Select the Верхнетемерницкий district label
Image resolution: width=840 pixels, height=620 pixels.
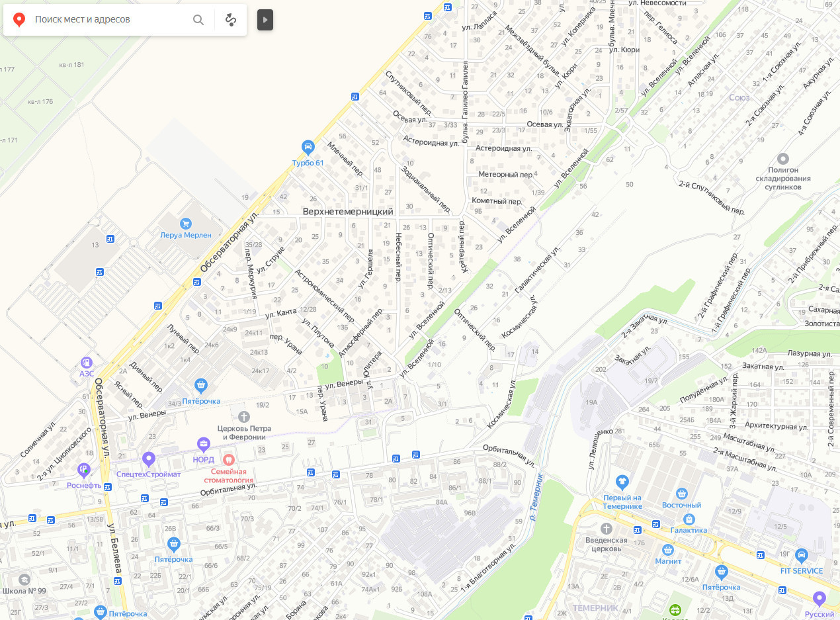coord(348,211)
